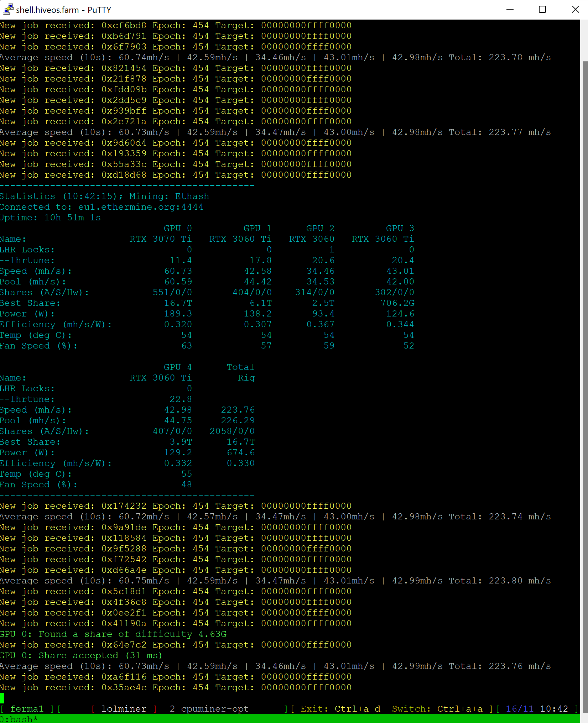Click the 'GPU 0' column header
This screenshot has width=588, height=723.
(x=178, y=228)
